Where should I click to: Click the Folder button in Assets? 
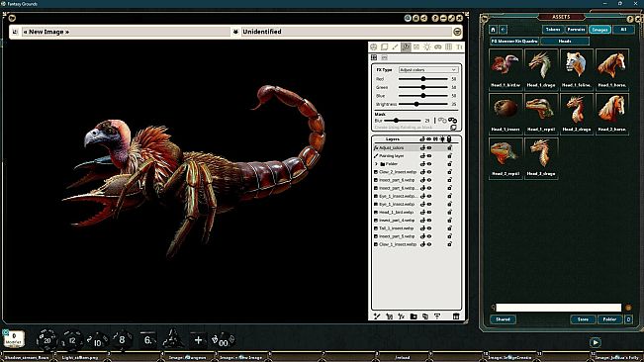pos(609,319)
